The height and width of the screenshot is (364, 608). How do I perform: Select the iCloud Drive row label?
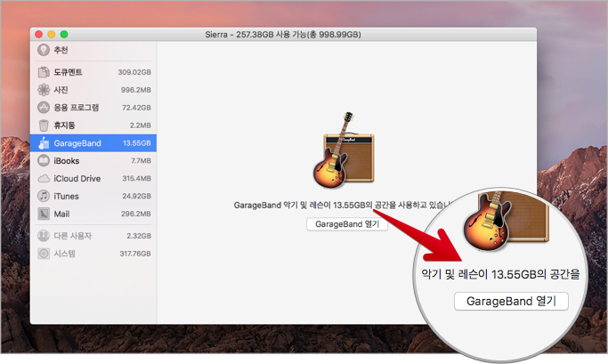click(x=77, y=178)
